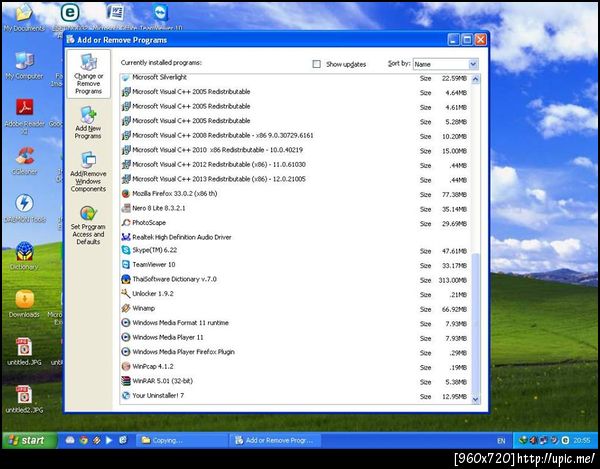
Task: Launch Chrome from quick launch bar
Action: pos(83,440)
